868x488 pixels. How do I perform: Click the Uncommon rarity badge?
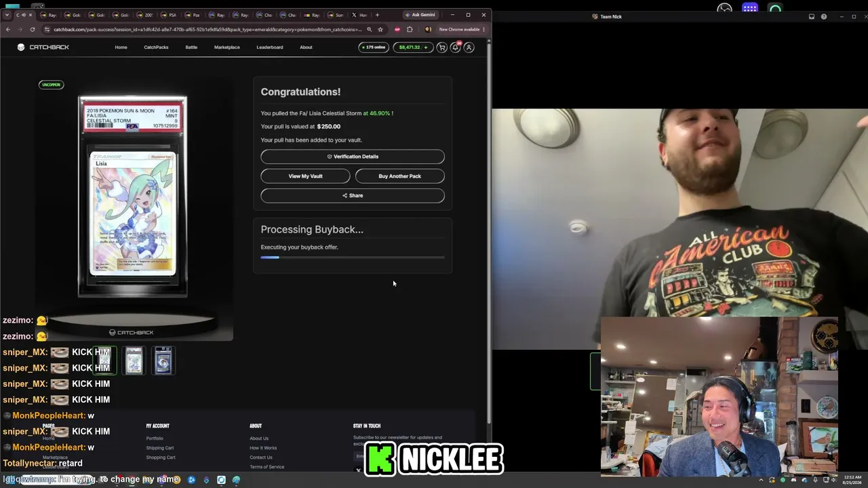51,85
